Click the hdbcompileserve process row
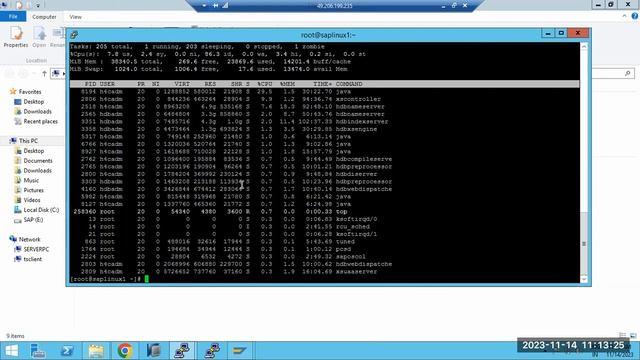 [236, 159]
